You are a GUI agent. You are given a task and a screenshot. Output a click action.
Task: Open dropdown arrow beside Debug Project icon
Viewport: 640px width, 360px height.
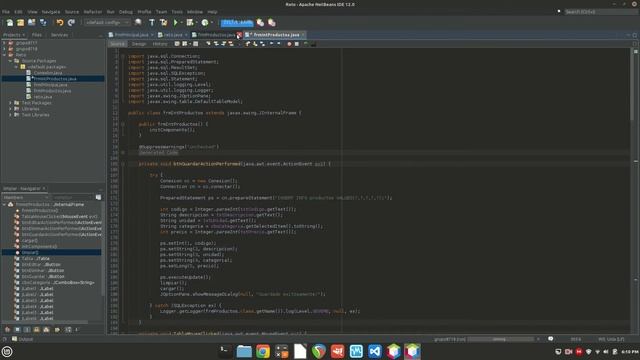(x=196, y=22)
